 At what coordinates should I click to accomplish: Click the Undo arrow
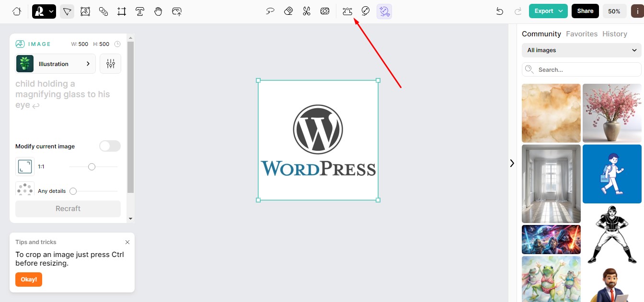coord(499,11)
